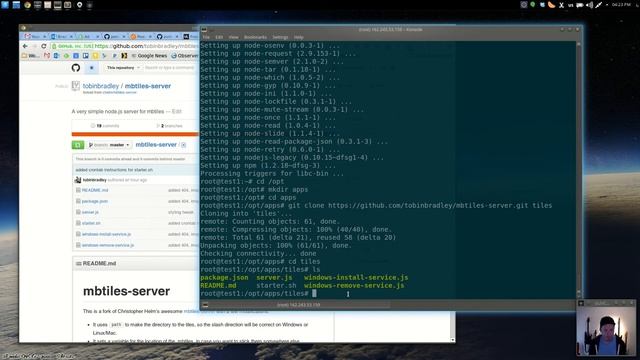Viewport: 640px width, 360px height.
Task: Click the X tray icon in system panel
Action: coord(561,5)
